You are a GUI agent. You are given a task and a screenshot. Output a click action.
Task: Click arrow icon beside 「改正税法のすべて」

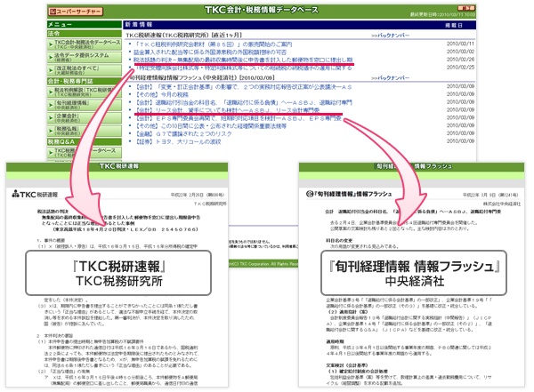[x=51, y=70]
